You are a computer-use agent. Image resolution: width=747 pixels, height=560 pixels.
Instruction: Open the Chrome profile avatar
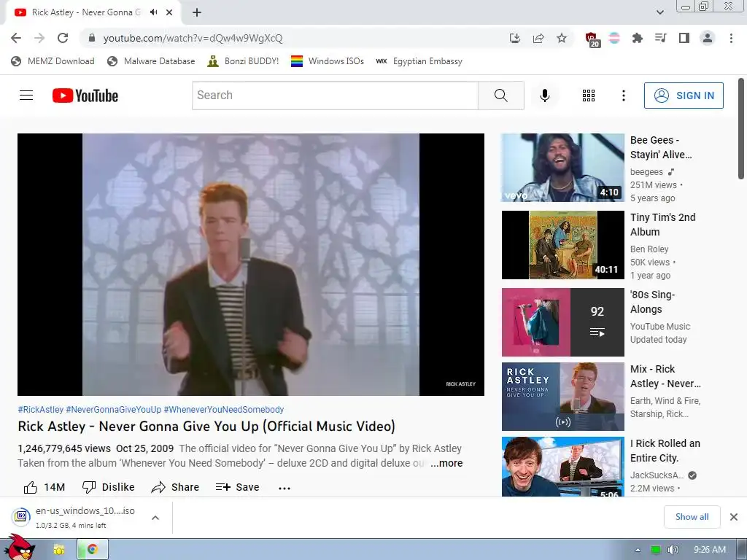tap(708, 38)
